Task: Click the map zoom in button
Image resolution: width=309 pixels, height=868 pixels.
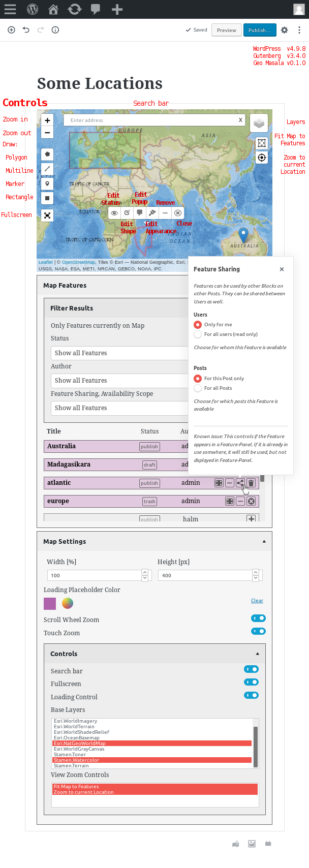Action: [x=47, y=120]
